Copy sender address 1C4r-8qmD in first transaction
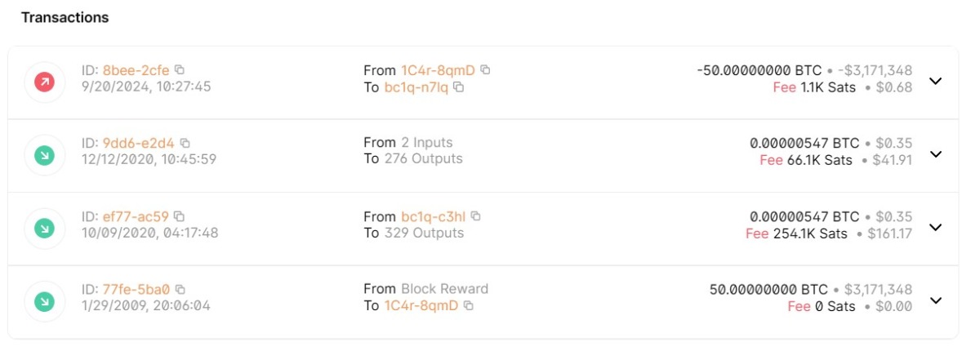 tap(485, 70)
